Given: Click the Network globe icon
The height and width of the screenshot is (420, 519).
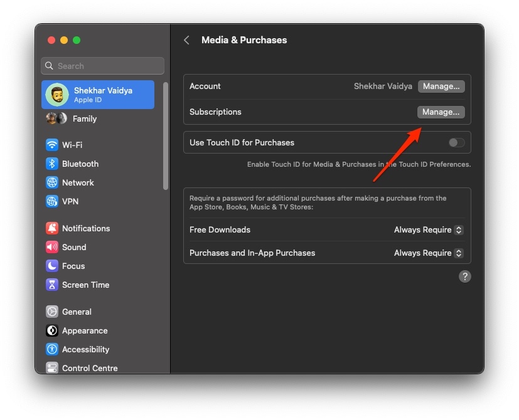Looking at the screenshot, I should tap(52, 182).
